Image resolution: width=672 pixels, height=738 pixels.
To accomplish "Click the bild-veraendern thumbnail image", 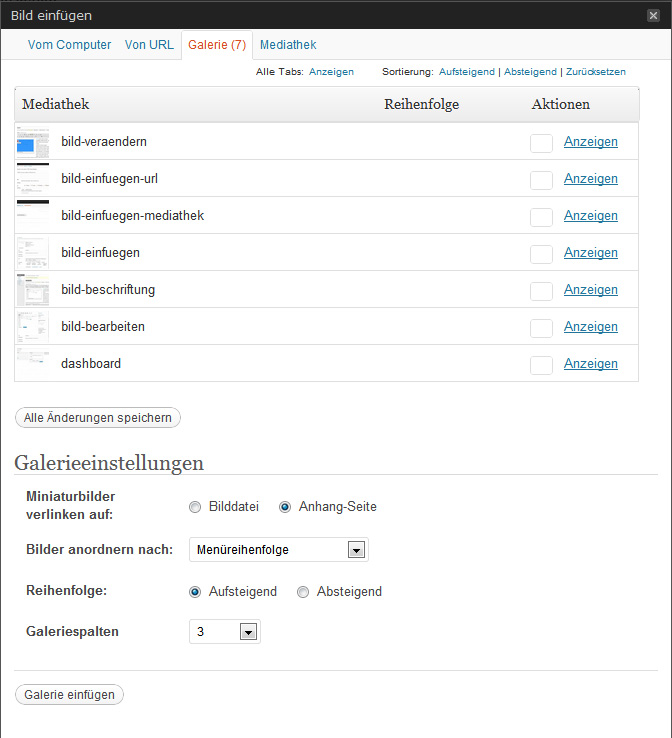I will pos(32,142).
